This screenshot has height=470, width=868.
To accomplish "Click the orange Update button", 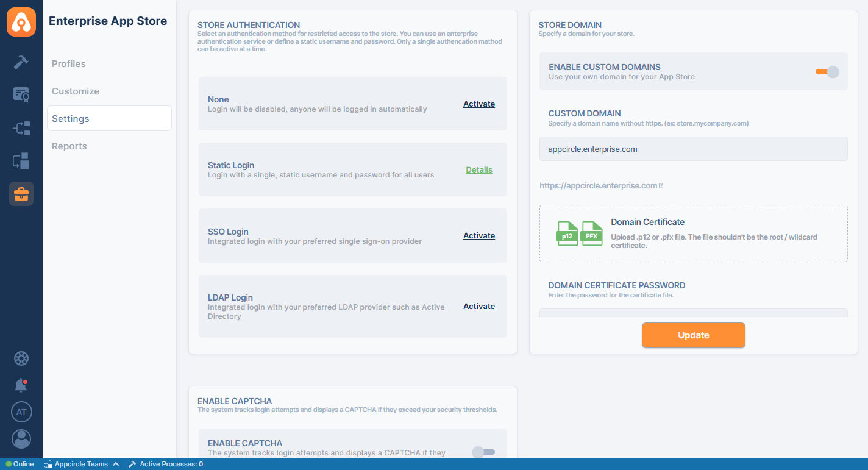I will (x=694, y=335).
